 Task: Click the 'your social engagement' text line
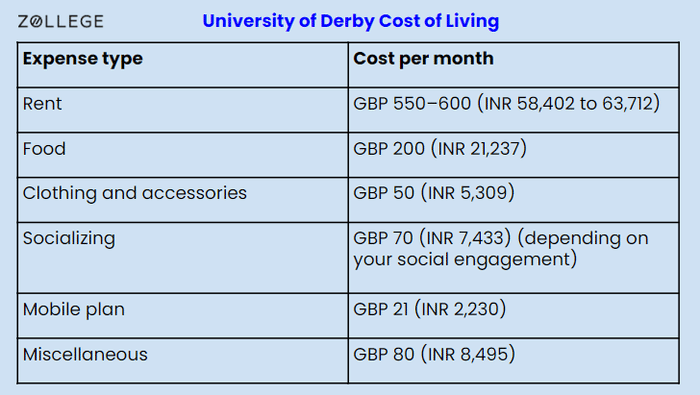(x=465, y=259)
